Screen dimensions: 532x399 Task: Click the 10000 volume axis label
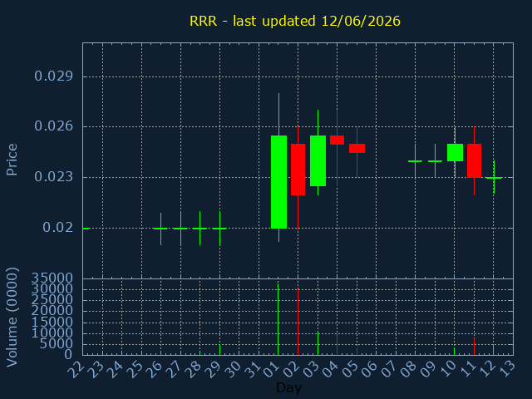point(52,332)
